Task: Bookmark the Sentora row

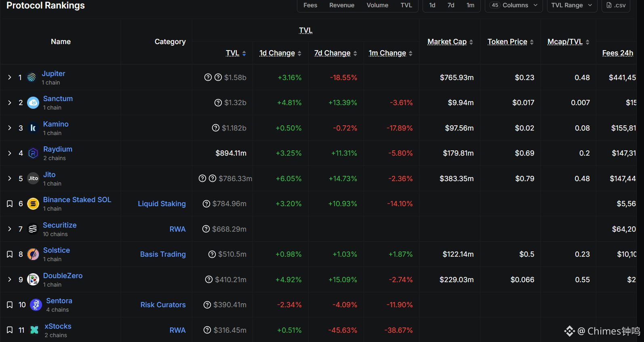Action: (10, 305)
